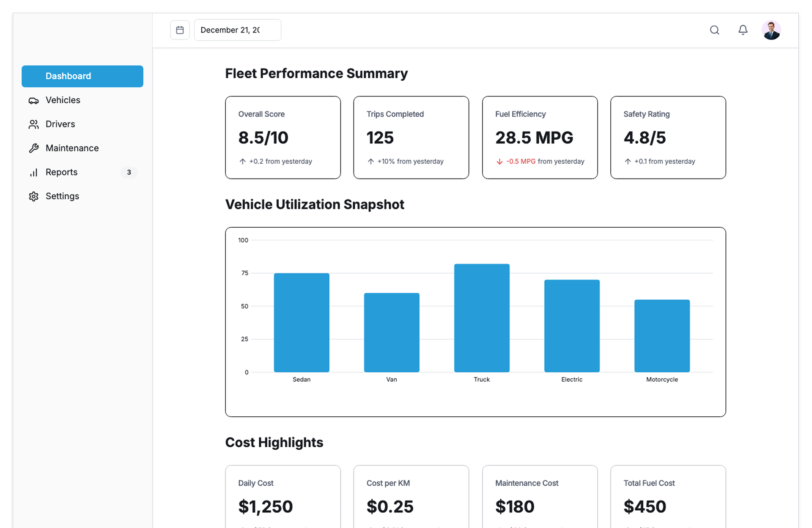Viewport: 812px width, 528px height.
Task: Click the December 21 date field
Action: pyautogui.click(x=237, y=30)
